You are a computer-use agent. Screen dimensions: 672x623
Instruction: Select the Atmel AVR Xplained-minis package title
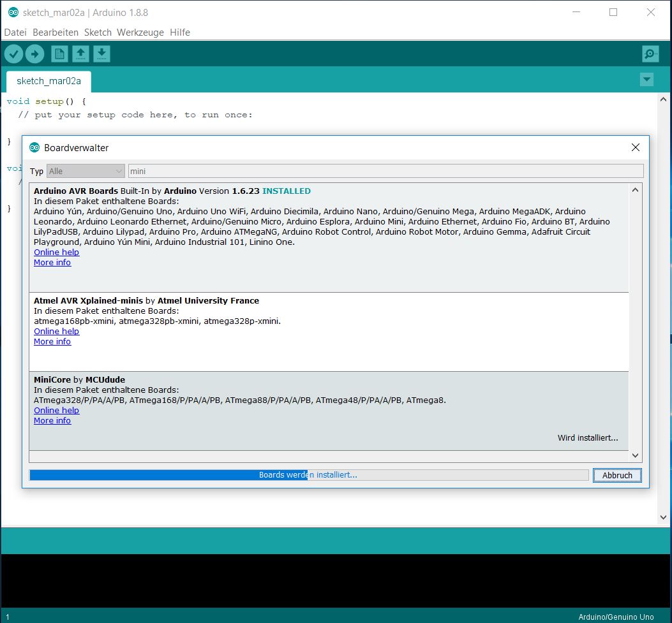click(88, 300)
